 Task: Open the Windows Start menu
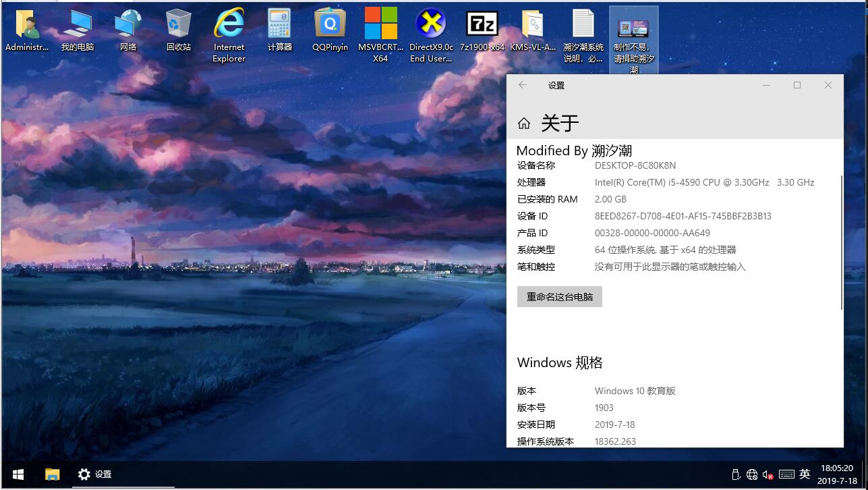click(x=18, y=474)
